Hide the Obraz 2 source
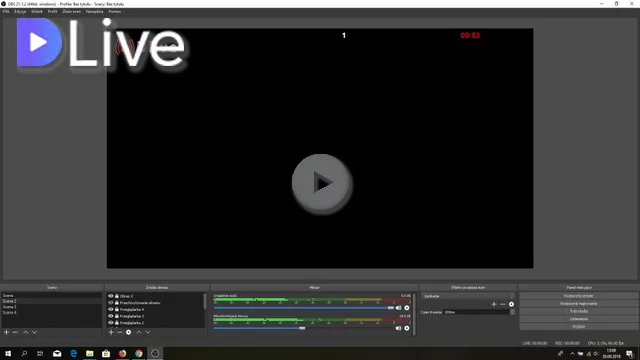The height and width of the screenshot is (360, 640). tap(111, 296)
